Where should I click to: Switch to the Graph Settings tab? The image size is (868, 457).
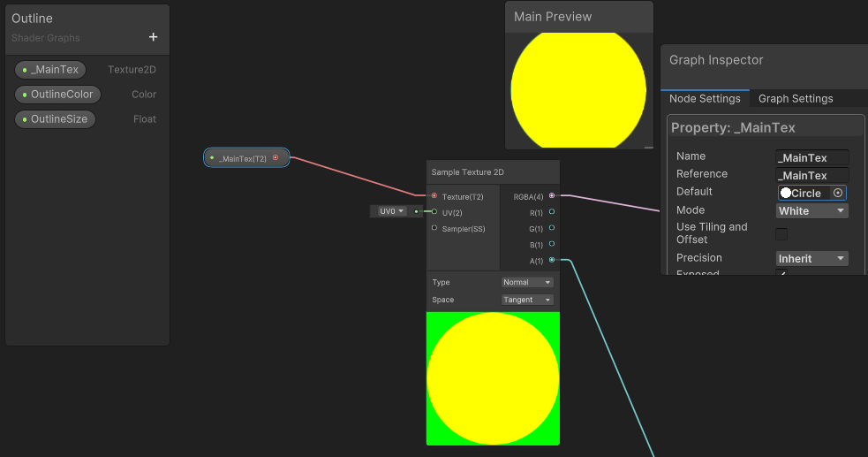796,99
